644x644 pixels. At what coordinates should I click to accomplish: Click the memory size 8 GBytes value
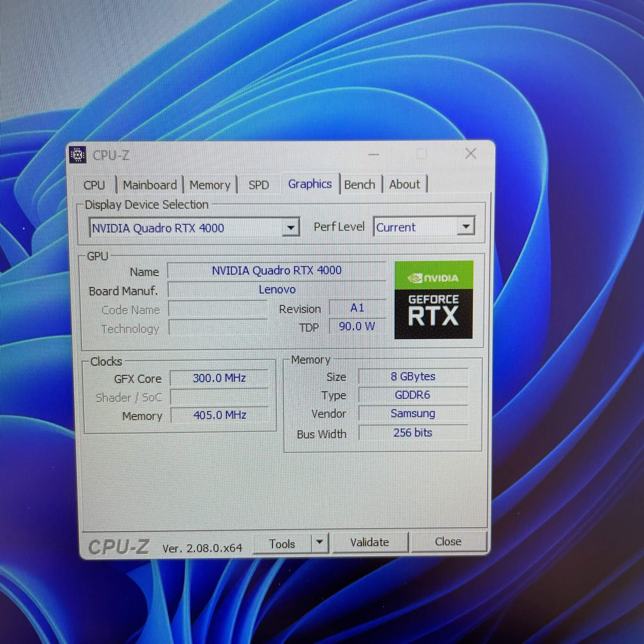click(413, 377)
